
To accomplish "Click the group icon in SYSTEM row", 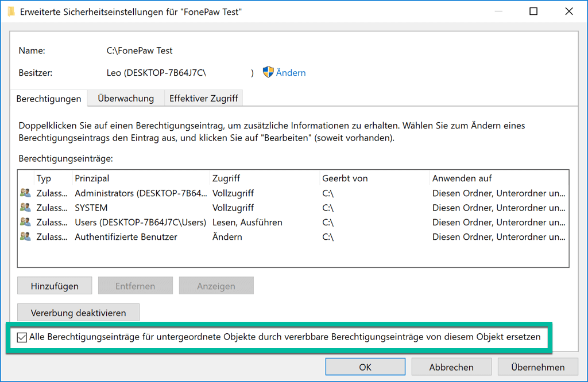I will pos(25,208).
